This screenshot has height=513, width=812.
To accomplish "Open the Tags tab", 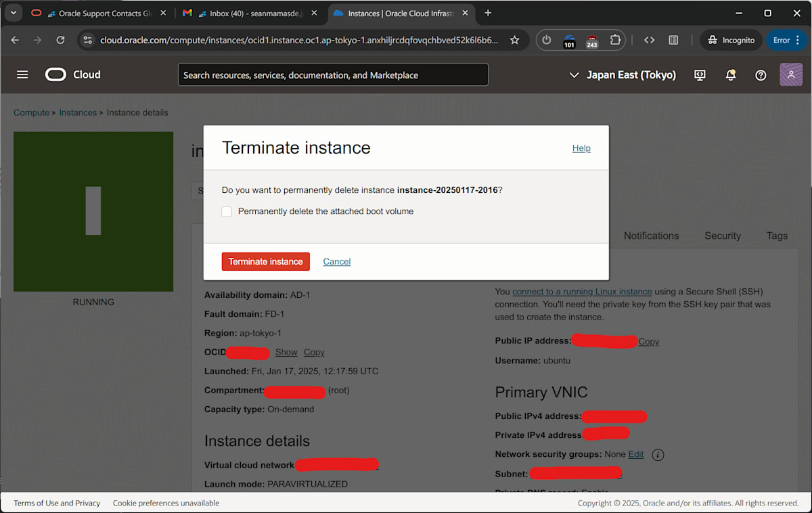I will (x=777, y=236).
